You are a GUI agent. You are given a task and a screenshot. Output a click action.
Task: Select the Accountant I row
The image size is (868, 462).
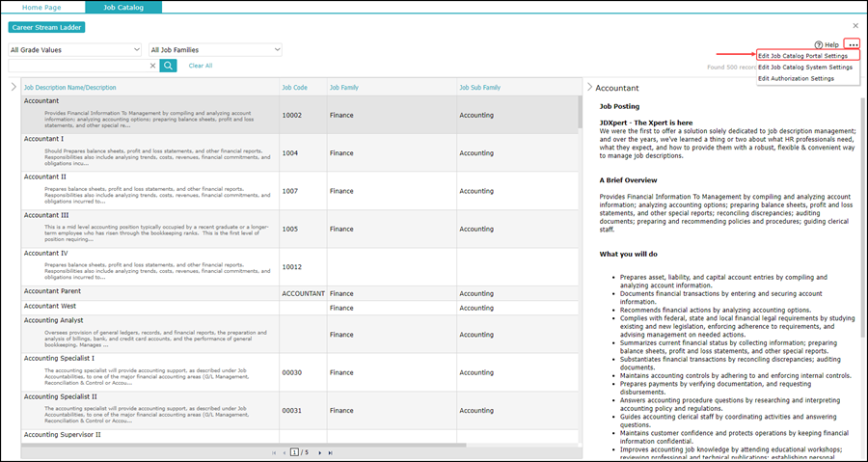pos(299,152)
